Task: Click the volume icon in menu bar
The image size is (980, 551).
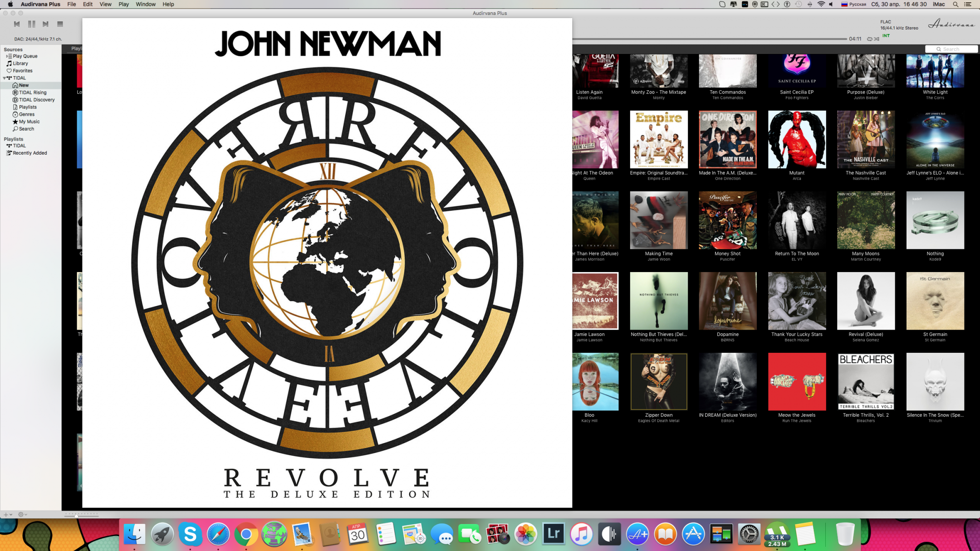Action: click(x=831, y=4)
